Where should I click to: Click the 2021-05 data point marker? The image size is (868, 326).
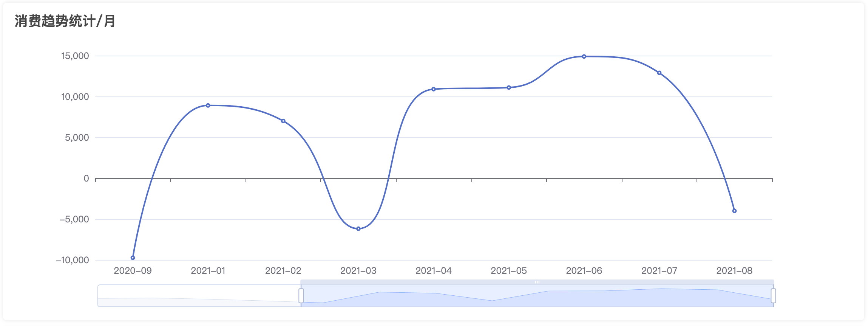pos(509,88)
